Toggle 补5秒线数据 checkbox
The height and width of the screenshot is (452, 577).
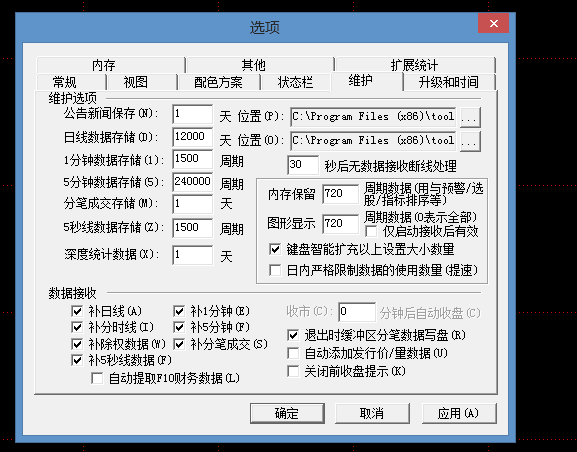77,360
